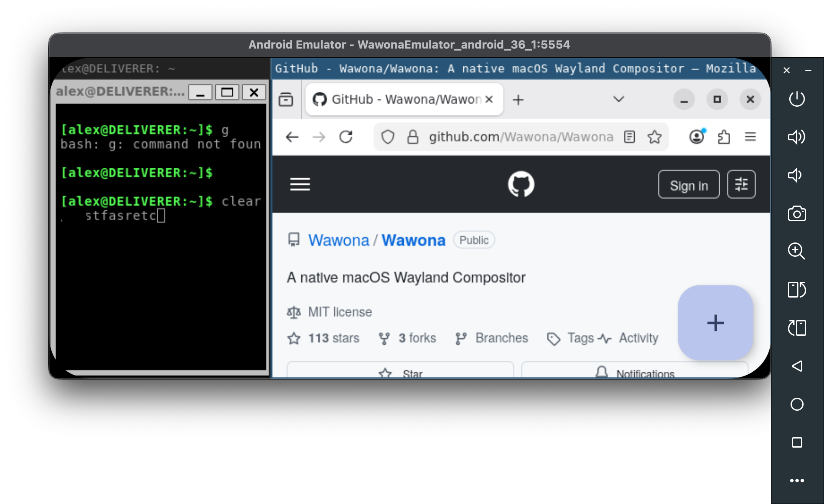Click the emulator power button icon
The width and height of the screenshot is (824, 504).
tap(797, 99)
